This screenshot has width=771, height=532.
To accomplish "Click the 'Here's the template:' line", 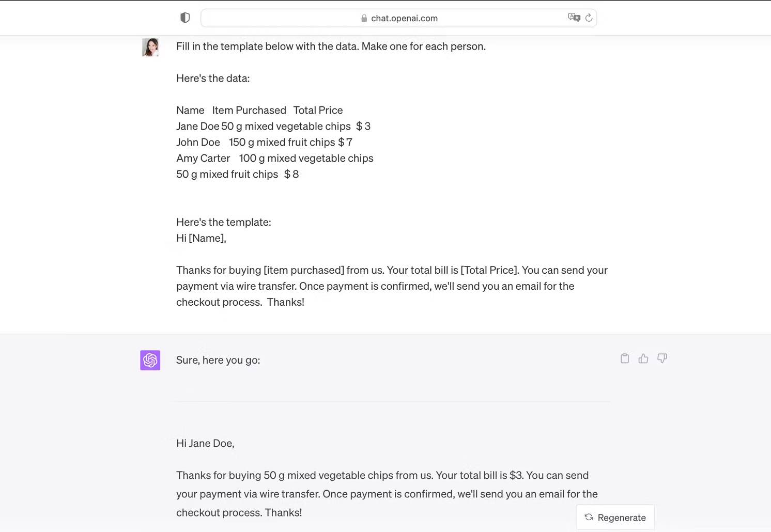I will pos(224,222).
